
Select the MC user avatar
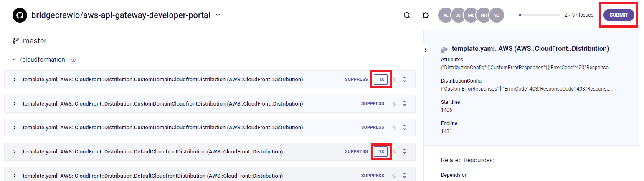[x=471, y=15]
